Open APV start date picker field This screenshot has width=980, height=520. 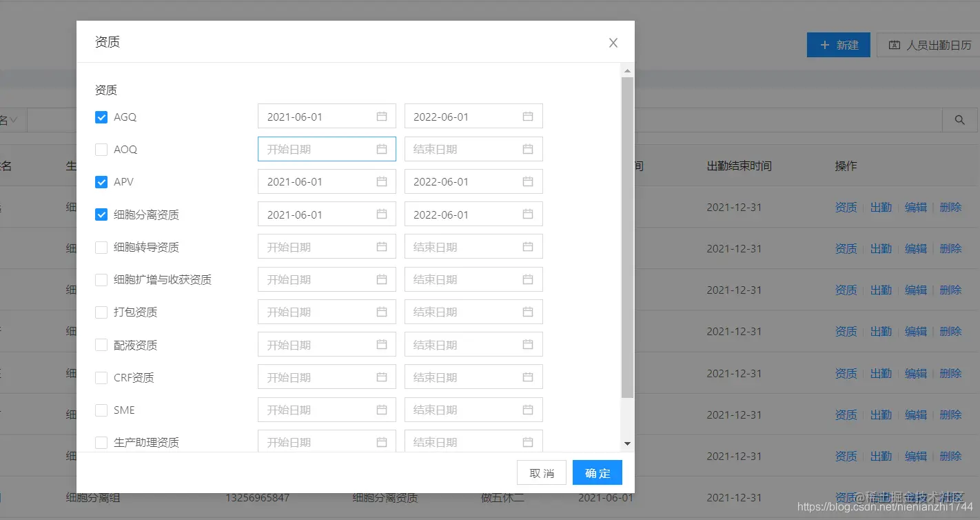[x=327, y=181]
